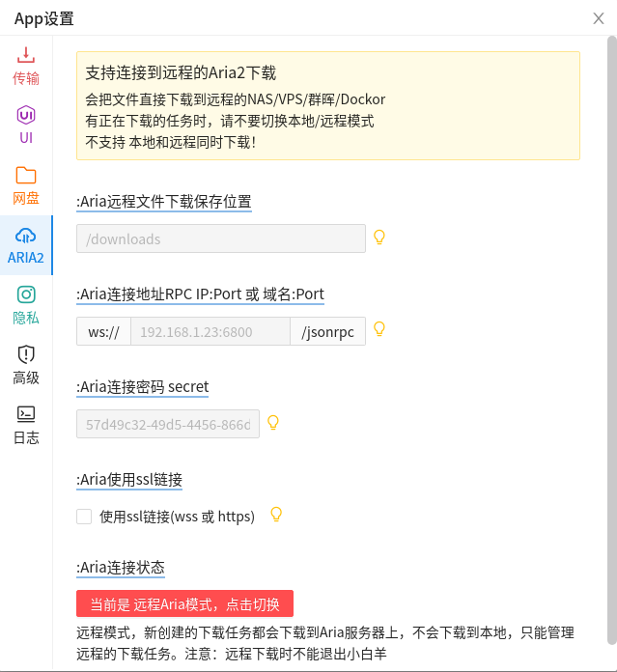Click lightbulb hint beside RPC address field
Image resolution: width=617 pixels, height=672 pixels.
(x=379, y=329)
